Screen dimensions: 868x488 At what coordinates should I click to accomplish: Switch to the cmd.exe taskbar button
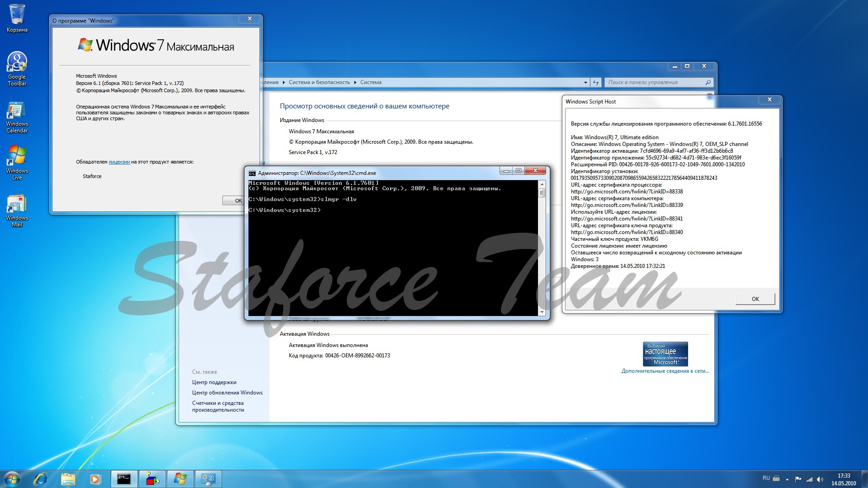pyautogui.click(x=124, y=479)
